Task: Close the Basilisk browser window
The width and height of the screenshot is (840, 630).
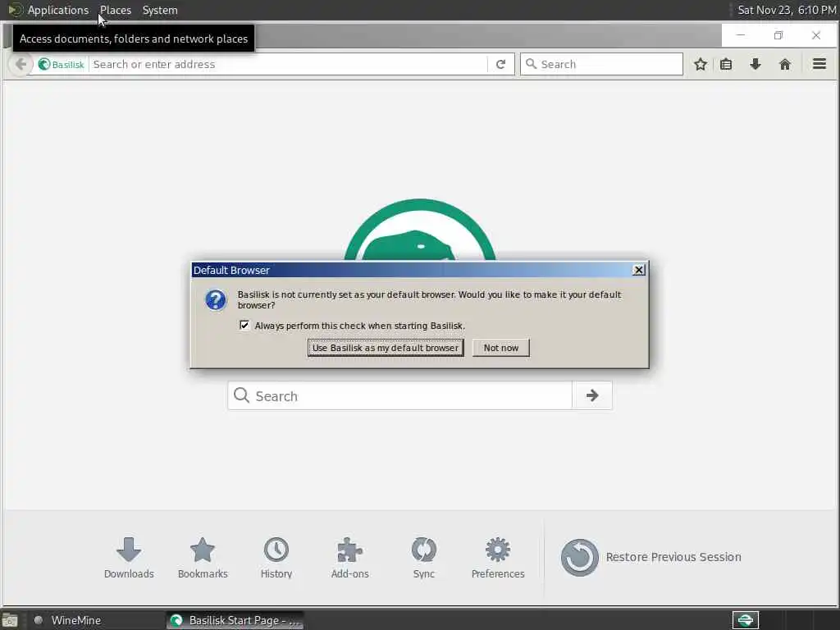Action: point(816,35)
